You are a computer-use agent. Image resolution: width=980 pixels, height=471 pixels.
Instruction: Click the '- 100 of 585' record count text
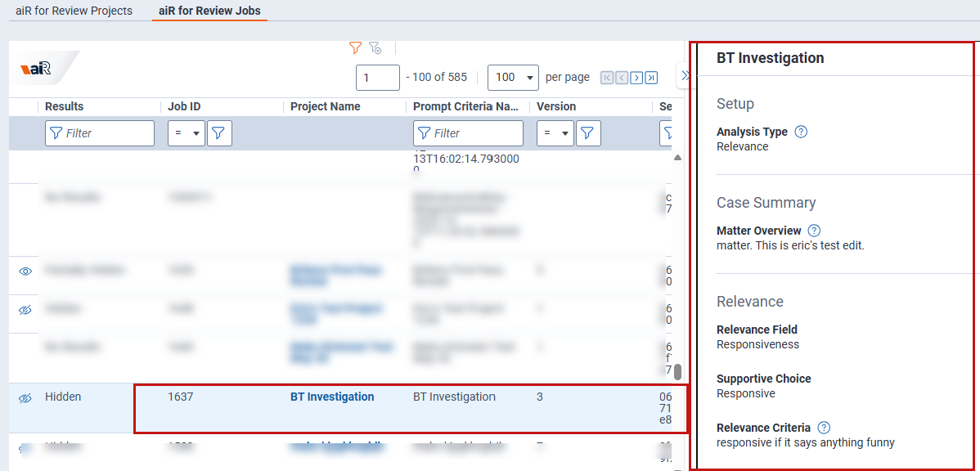(x=436, y=78)
